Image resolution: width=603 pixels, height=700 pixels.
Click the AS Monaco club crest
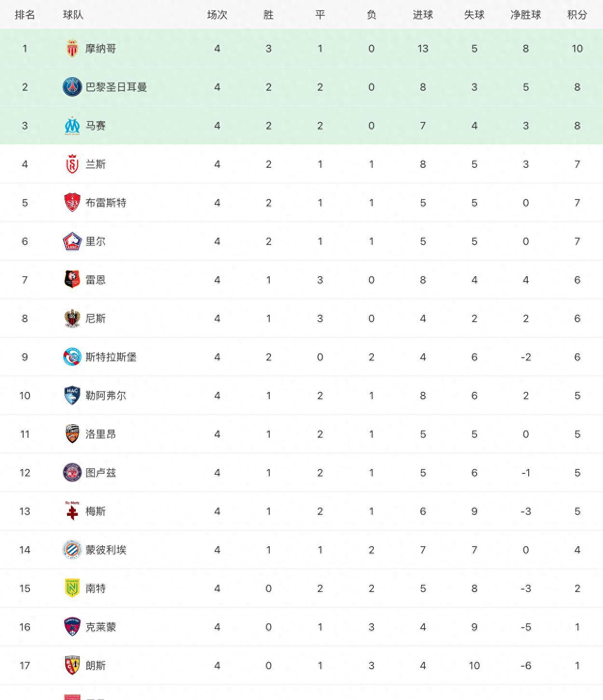(x=72, y=48)
